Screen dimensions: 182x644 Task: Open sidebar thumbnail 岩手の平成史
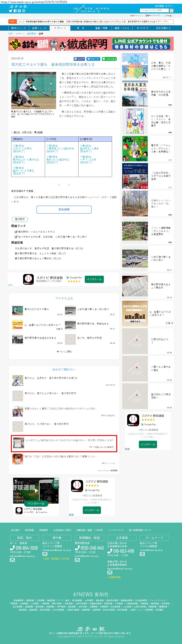click(135, 176)
